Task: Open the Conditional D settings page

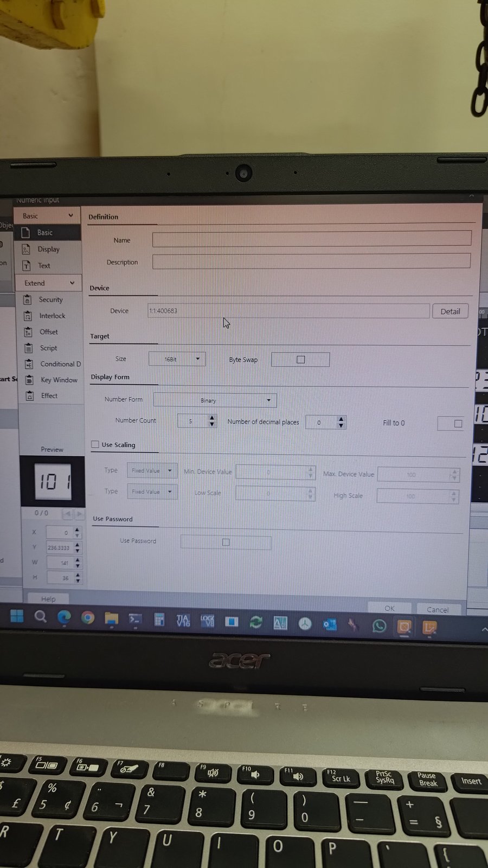Action: (x=53, y=364)
